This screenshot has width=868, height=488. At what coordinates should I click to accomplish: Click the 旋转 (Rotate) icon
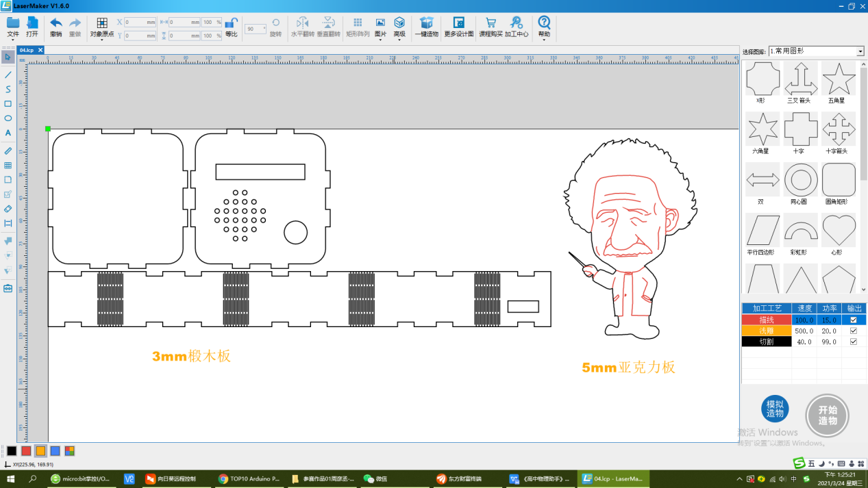pyautogui.click(x=275, y=23)
